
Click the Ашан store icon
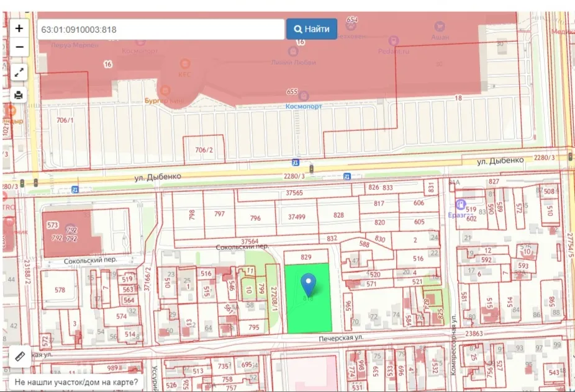pyautogui.click(x=440, y=27)
